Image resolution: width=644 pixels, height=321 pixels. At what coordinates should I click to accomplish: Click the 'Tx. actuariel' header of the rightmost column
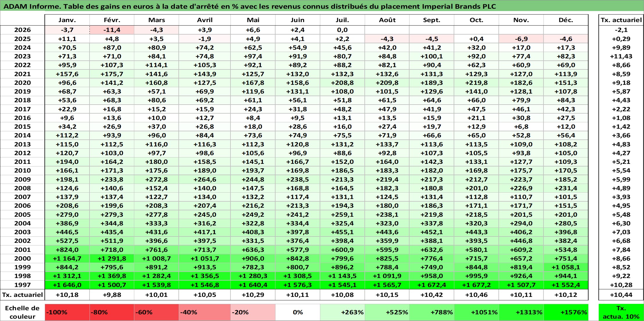pyautogui.click(x=621, y=20)
